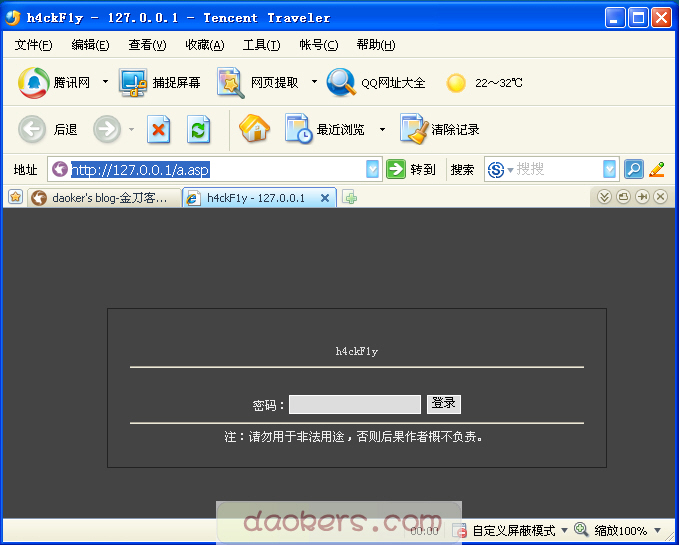
Task: Click the 网页提取 page extract icon
Action: pos(230,82)
